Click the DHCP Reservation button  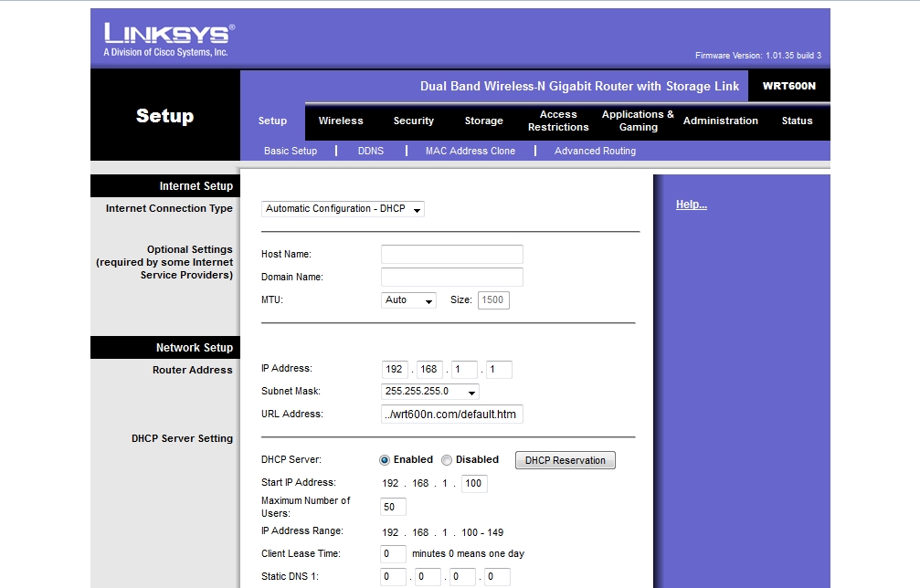565,460
